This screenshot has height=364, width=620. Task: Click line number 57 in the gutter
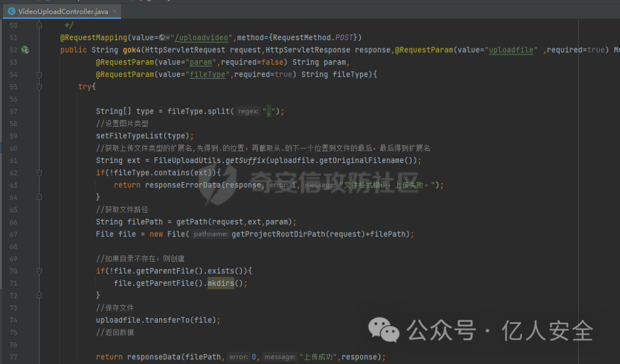13,111
